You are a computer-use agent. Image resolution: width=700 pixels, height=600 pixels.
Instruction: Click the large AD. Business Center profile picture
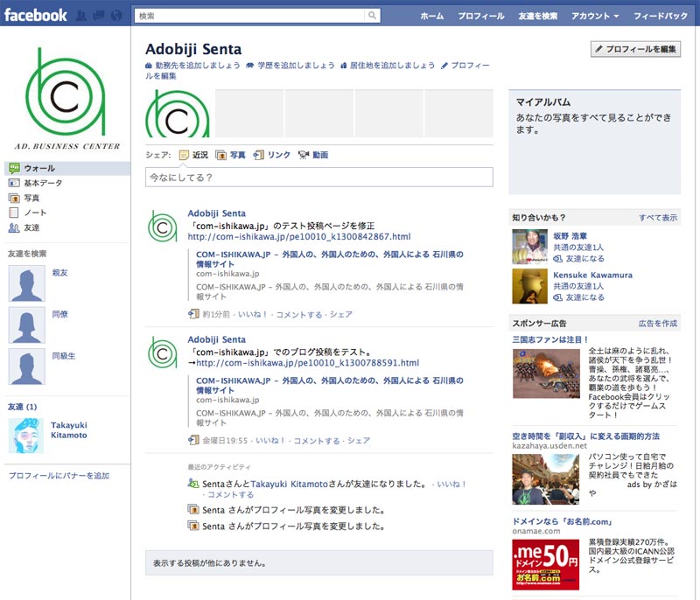click(67, 99)
